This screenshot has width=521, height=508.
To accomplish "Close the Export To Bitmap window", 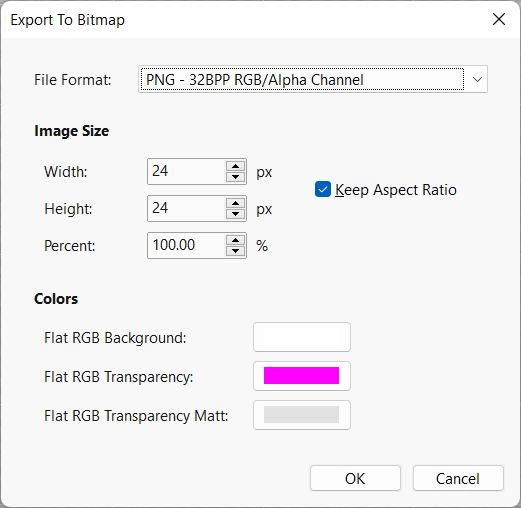I will click(499, 19).
